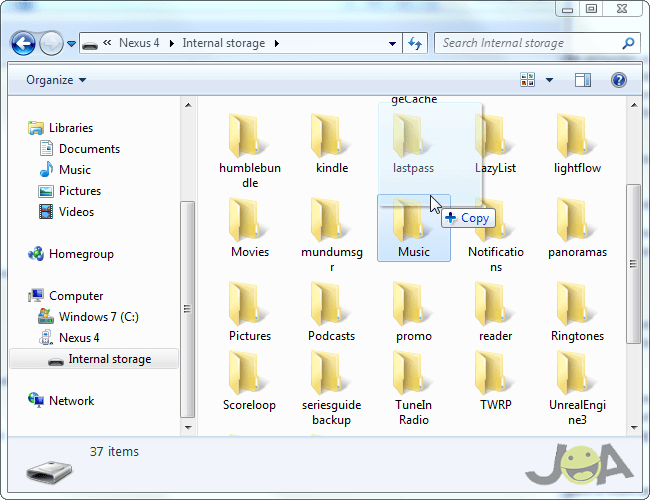Select the Podcasts folder
650x500 pixels.
point(332,311)
